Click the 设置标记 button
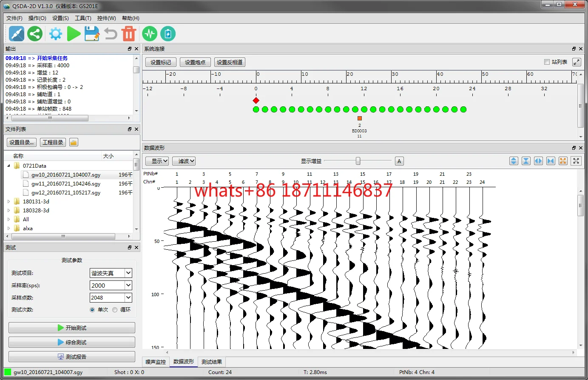The image size is (588, 380). tap(161, 62)
